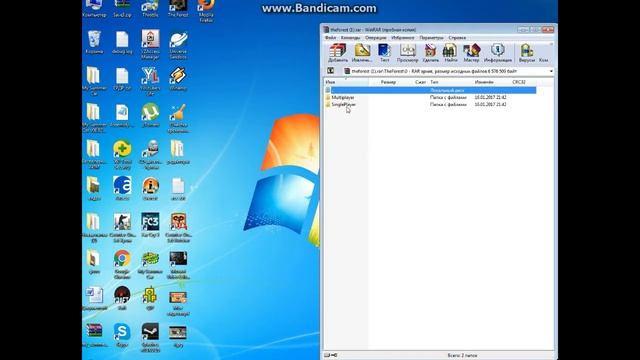
Task: Open the Справка menu
Action: tap(457, 38)
